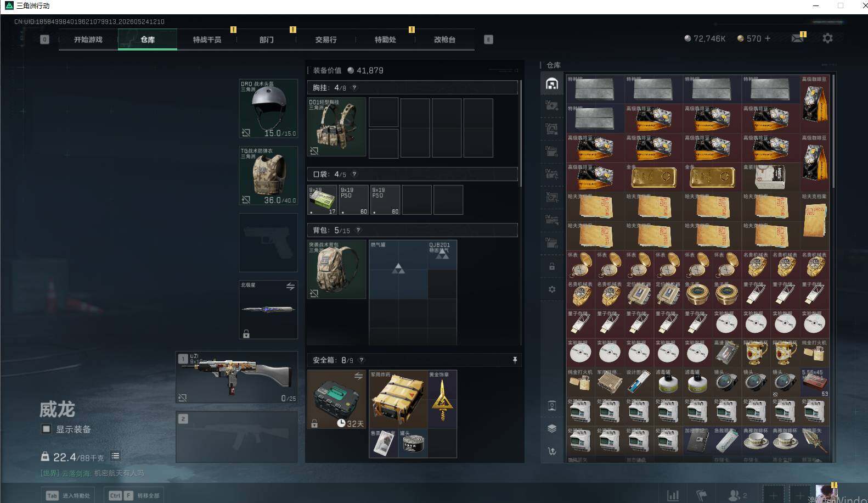Click the 装备价值 41,879 value label
The height and width of the screenshot is (503, 868).
[x=348, y=70]
